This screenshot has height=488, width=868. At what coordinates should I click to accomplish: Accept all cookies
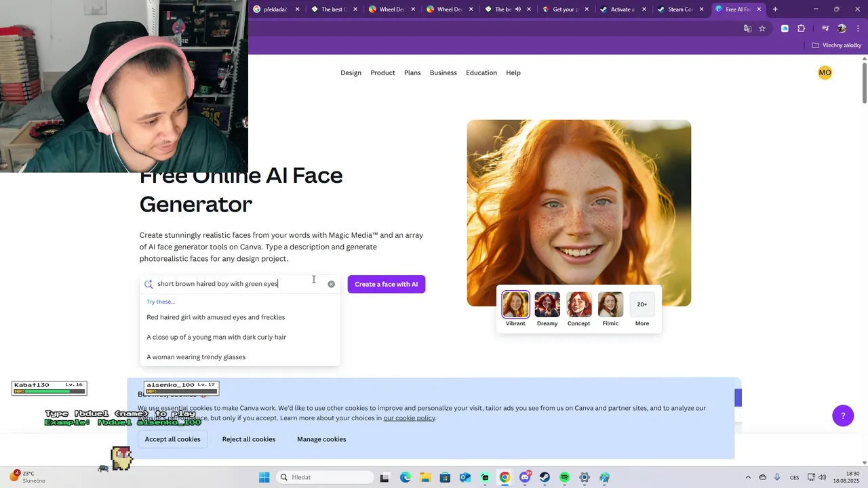click(x=173, y=439)
